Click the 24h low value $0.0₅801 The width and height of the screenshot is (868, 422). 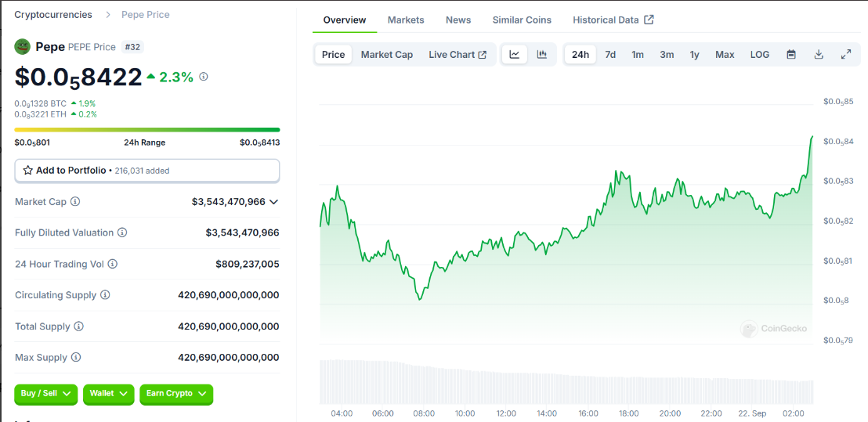32,142
